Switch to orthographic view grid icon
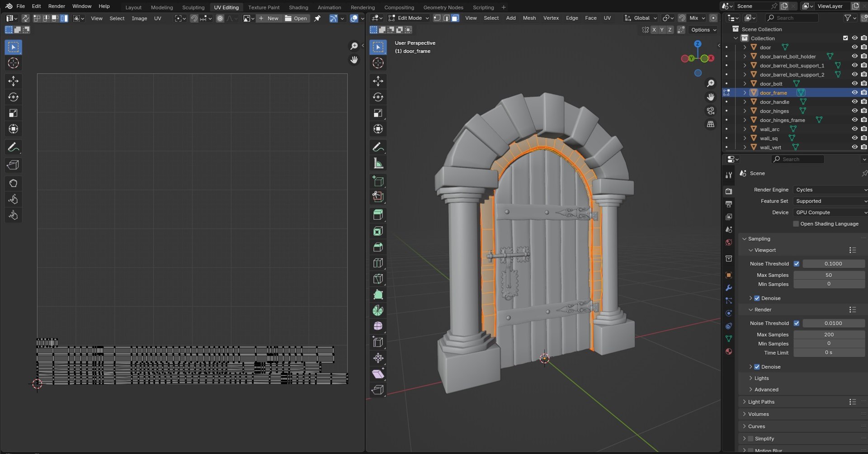 (711, 124)
